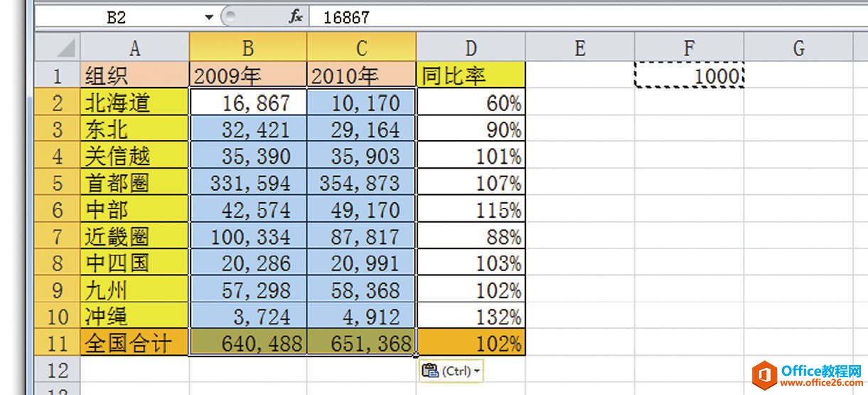Click cell with value 32,421

click(x=248, y=130)
